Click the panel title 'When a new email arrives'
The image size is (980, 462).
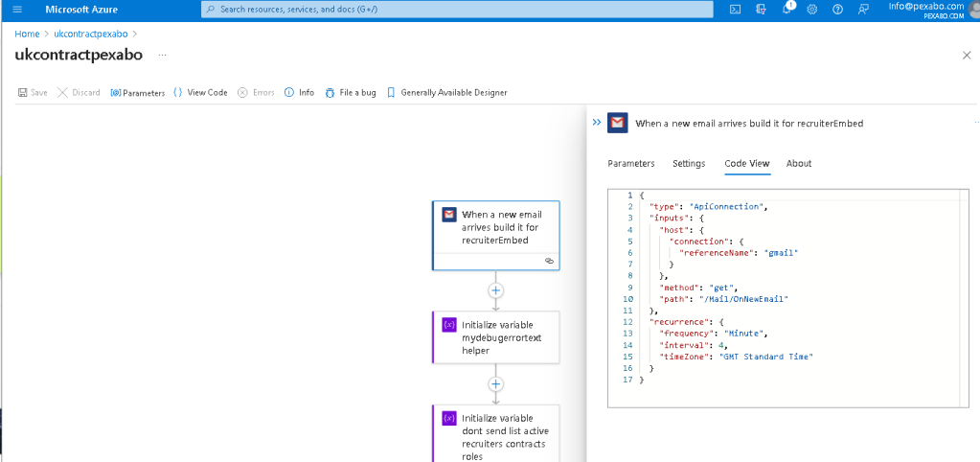point(749,124)
